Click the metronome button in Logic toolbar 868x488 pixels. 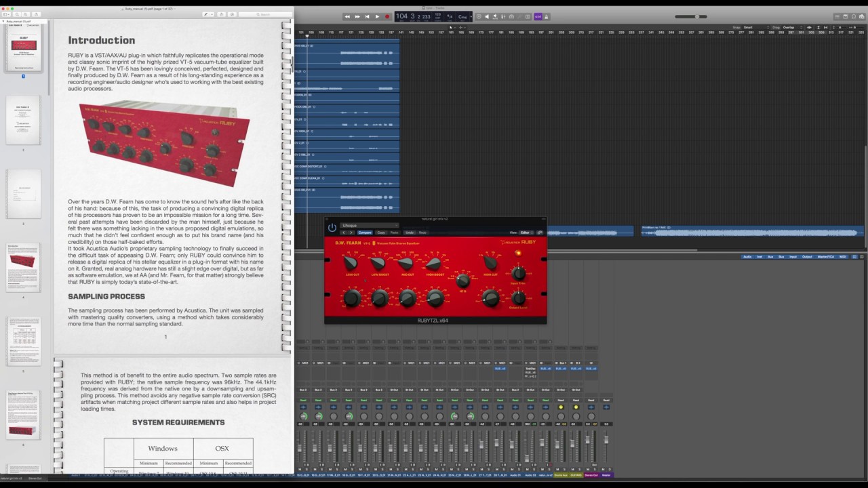[546, 16]
